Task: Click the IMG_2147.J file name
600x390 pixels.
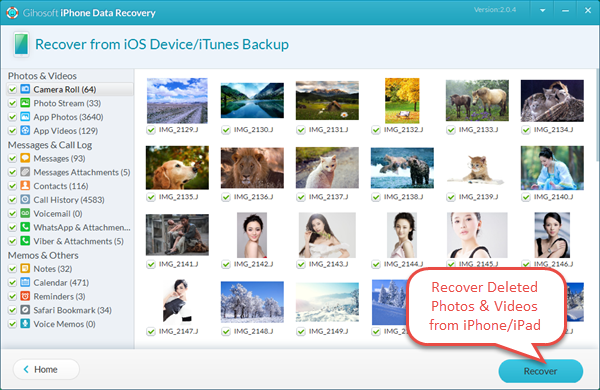Action: (178, 331)
